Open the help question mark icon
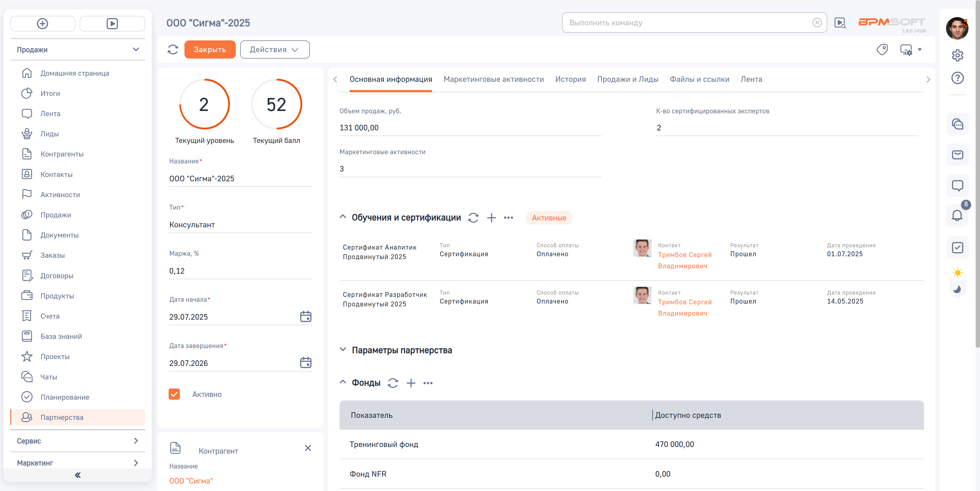980x491 pixels. pos(957,78)
